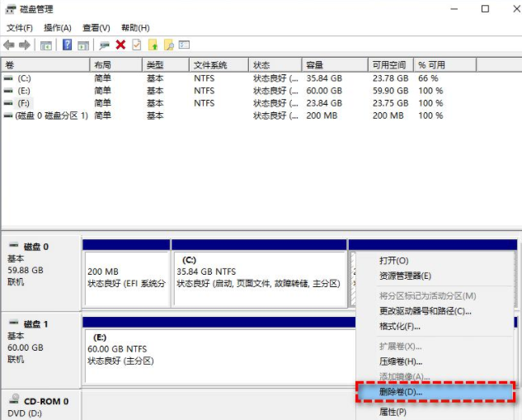Screen dimensions: 522x420
Task: Click the drive icon next to (E:) row
Action: tap(8, 91)
